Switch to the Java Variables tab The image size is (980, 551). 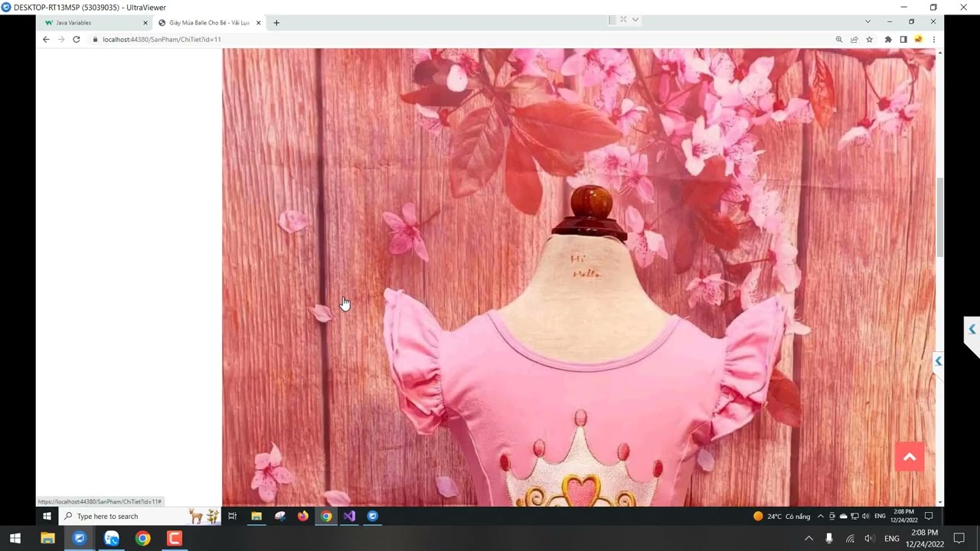point(95,22)
